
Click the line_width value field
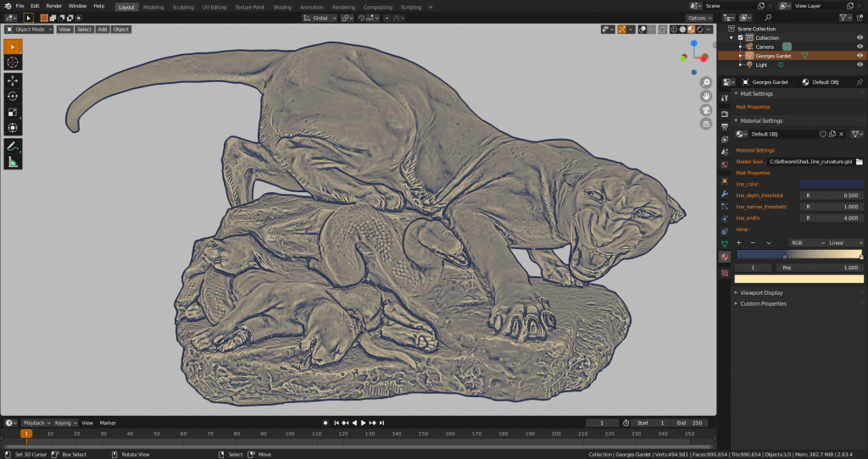(x=832, y=218)
